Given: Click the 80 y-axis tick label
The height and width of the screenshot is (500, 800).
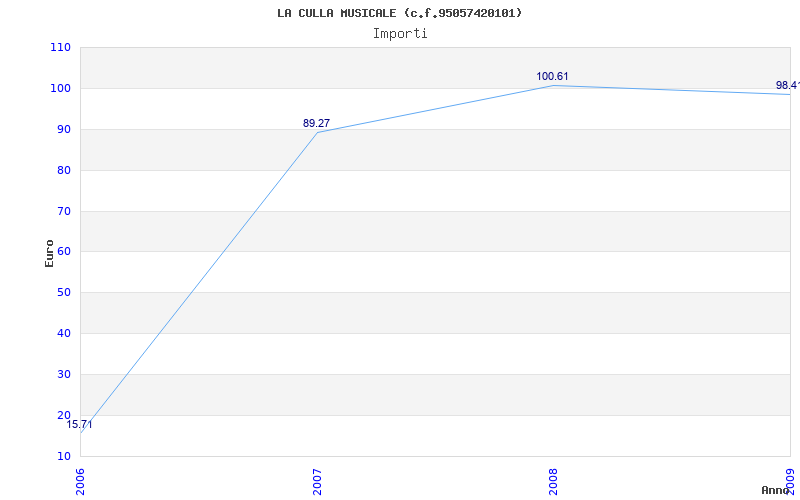Looking at the screenshot, I should pyautogui.click(x=63, y=170).
